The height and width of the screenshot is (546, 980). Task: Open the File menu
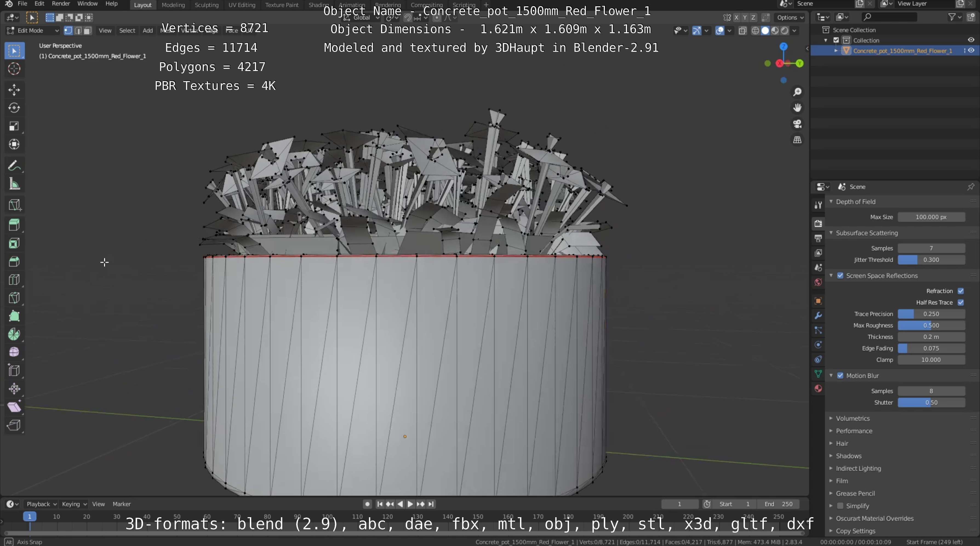pos(22,4)
